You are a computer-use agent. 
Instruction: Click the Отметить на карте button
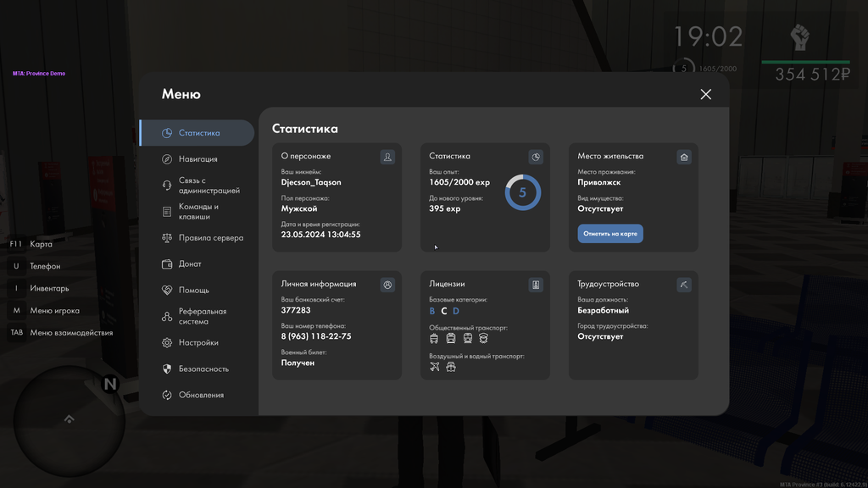point(610,234)
